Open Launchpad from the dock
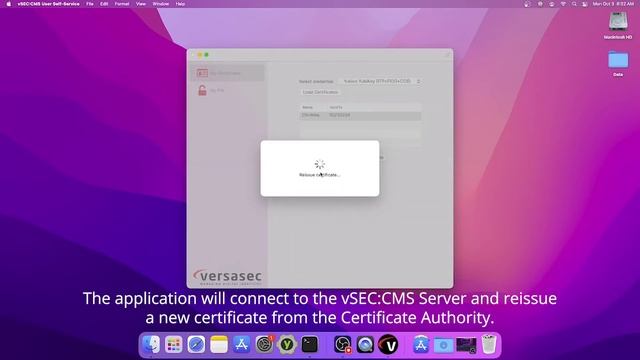640x360 pixels. click(173, 344)
